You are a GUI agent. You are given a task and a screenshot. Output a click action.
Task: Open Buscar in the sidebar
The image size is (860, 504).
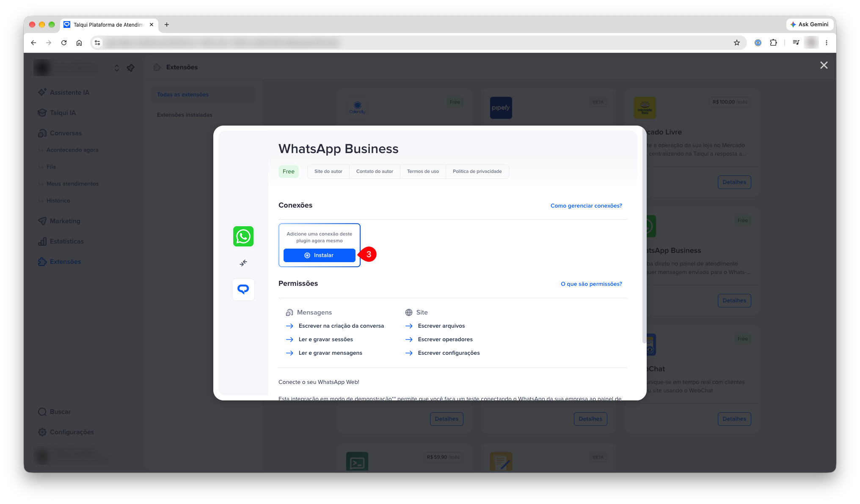point(60,412)
